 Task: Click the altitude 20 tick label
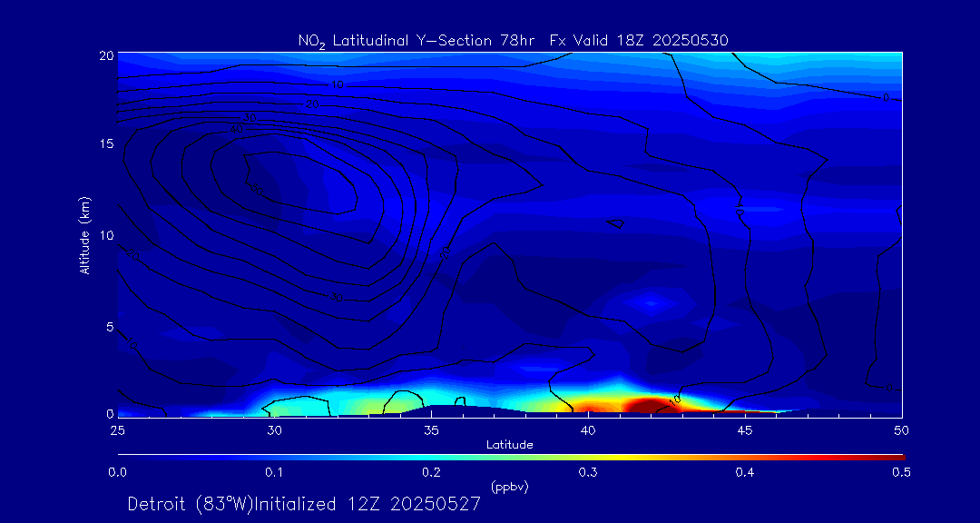pos(105,55)
